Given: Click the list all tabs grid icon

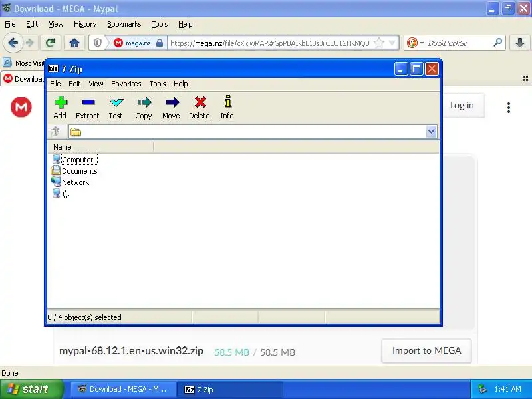Looking at the screenshot, I should coord(525,78).
